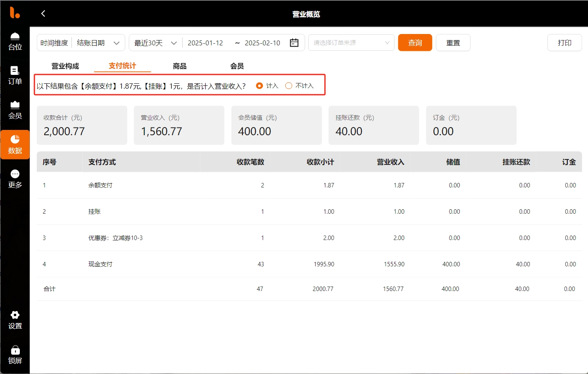
Task: Select the 余额支付 row label
Action: pos(100,185)
